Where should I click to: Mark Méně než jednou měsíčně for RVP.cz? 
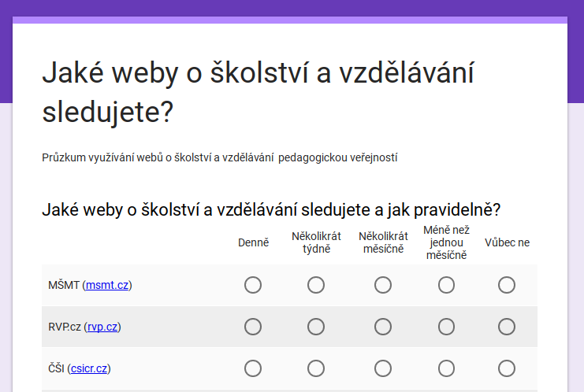tap(446, 327)
